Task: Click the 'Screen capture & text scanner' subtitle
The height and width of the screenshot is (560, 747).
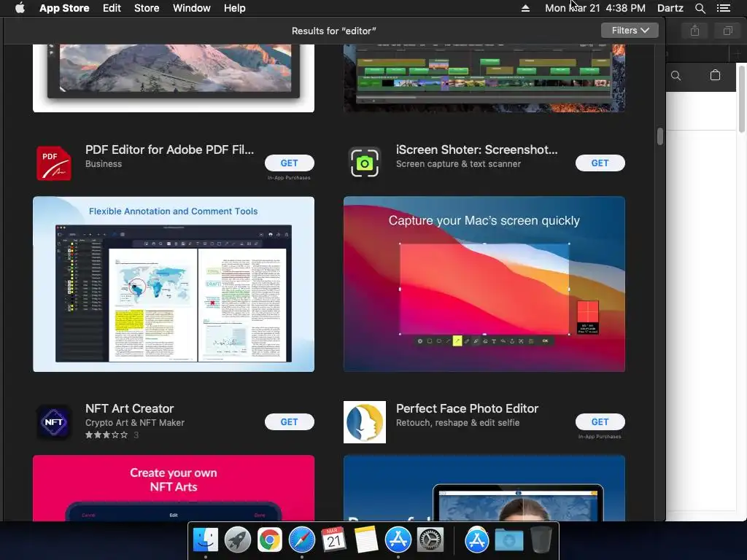Action: (x=458, y=164)
